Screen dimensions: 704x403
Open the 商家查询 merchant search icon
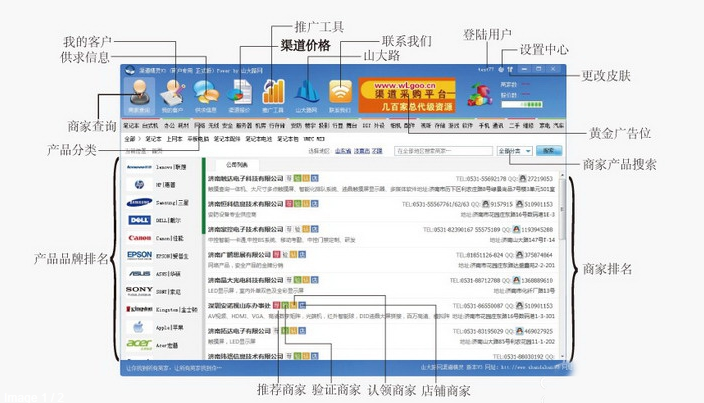pyautogui.click(x=139, y=96)
